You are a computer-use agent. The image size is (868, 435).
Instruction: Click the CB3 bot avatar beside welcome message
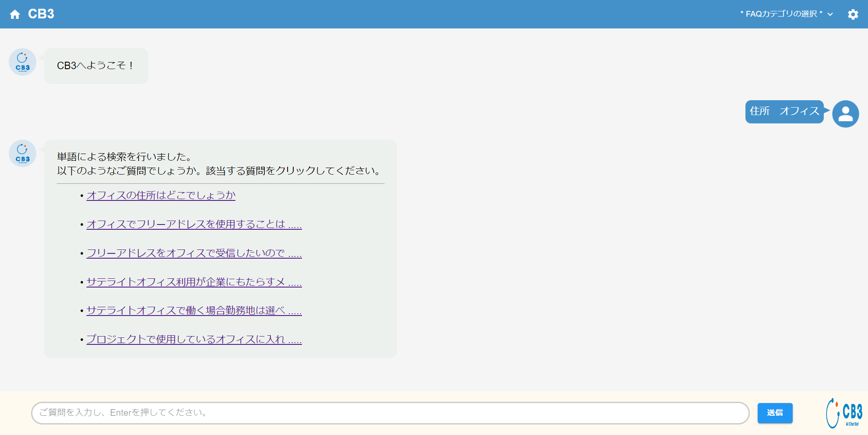point(23,62)
